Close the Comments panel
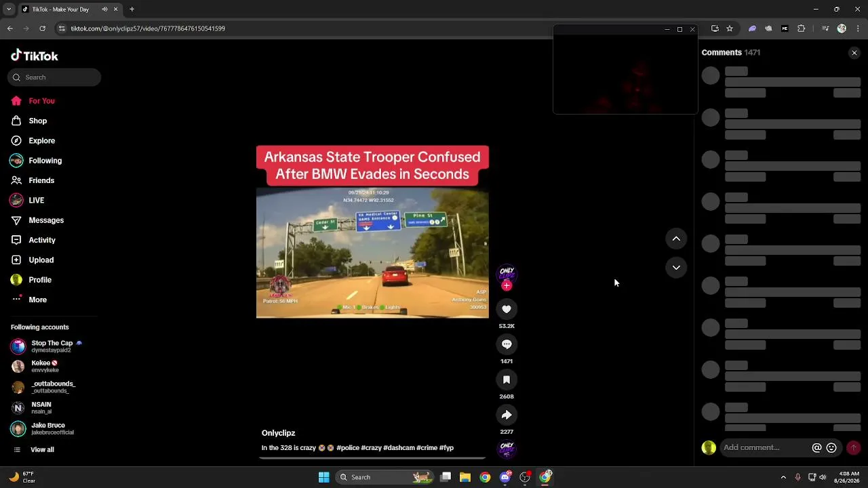Screen dimensions: 868x488 (x=854, y=53)
